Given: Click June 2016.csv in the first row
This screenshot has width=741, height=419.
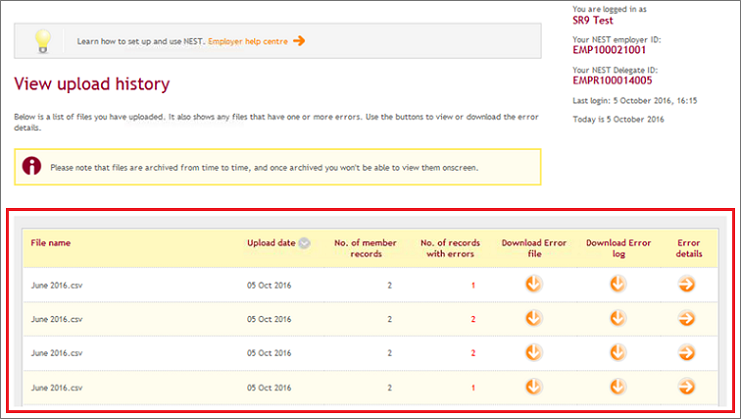Looking at the screenshot, I should [57, 285].
